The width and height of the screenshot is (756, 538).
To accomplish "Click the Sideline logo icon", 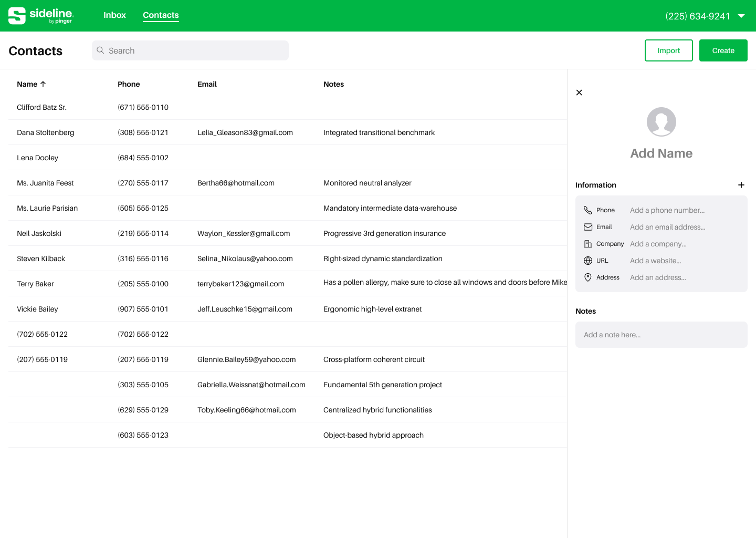I will (17, 16).
